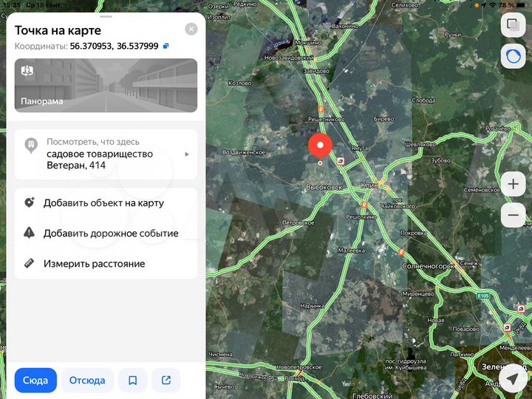
Task: Share the location with the share icon
Action: 166,381
